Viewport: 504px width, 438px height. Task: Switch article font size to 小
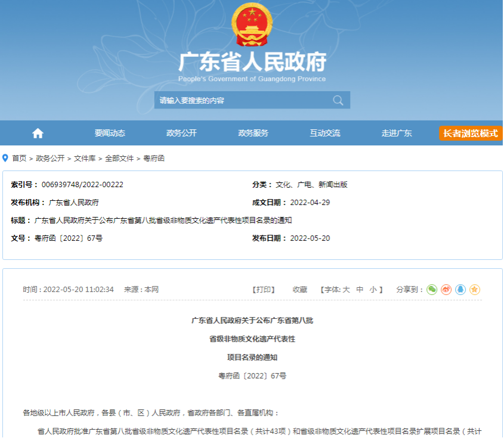[373, 289]
